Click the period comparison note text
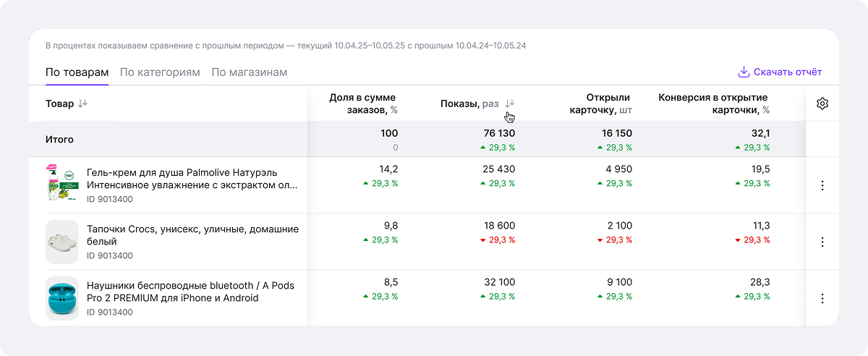This screenshot has height=356, width=868. click(285, 46)
